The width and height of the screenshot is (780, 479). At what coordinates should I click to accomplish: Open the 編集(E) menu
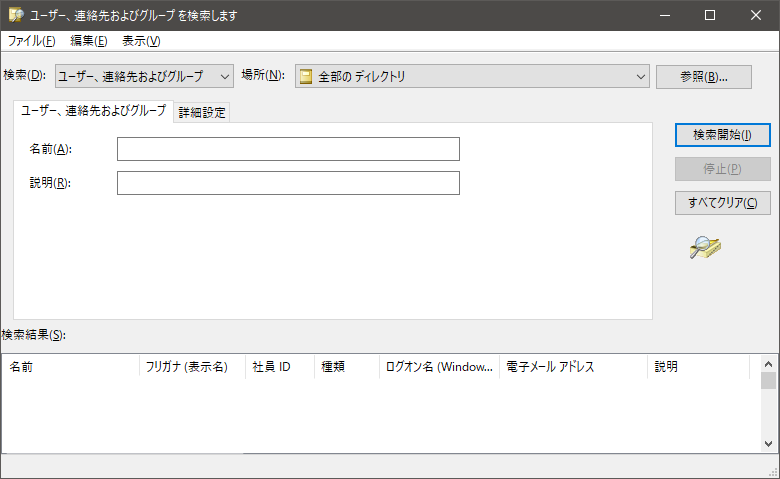tap(89, 41)
